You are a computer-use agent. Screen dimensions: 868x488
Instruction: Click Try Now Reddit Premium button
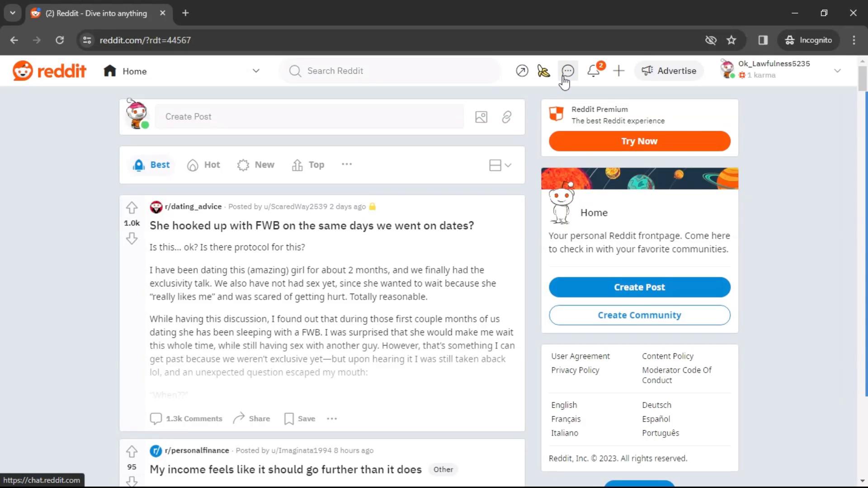coord(640,141)
